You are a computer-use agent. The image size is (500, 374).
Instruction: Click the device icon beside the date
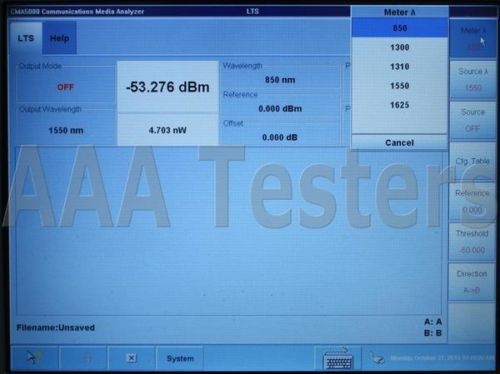pos(377,359)
